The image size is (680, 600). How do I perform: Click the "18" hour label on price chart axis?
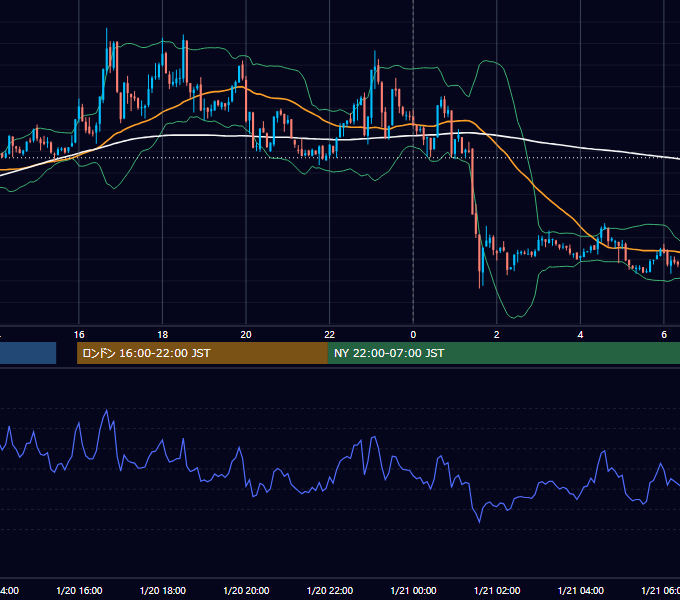coord(162,335)
